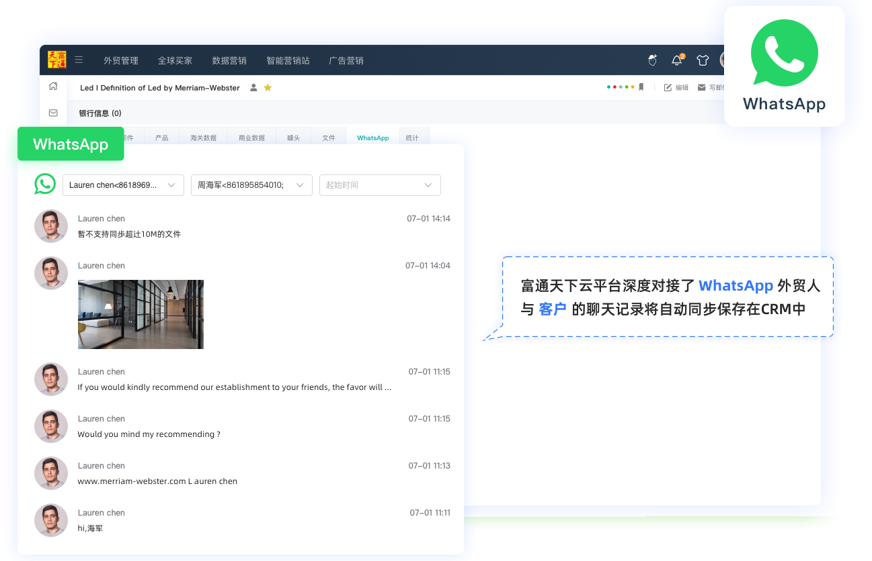872x561 pixels.
Task: Open the sidebar mail envelope icon
Action: (53, 113)
